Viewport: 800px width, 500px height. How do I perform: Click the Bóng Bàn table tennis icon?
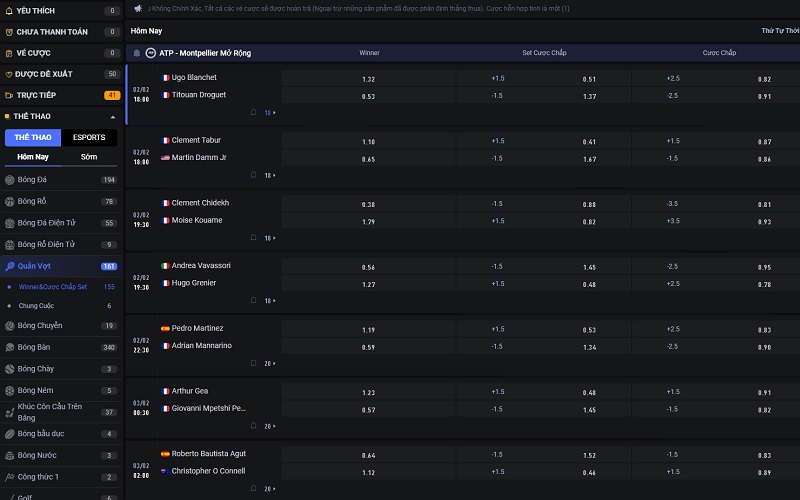click(x=10, y=347)
